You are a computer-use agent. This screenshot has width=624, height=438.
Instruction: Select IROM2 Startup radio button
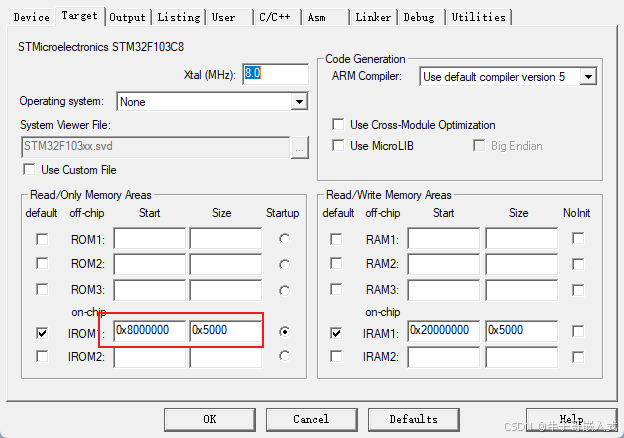pos(285,356)
